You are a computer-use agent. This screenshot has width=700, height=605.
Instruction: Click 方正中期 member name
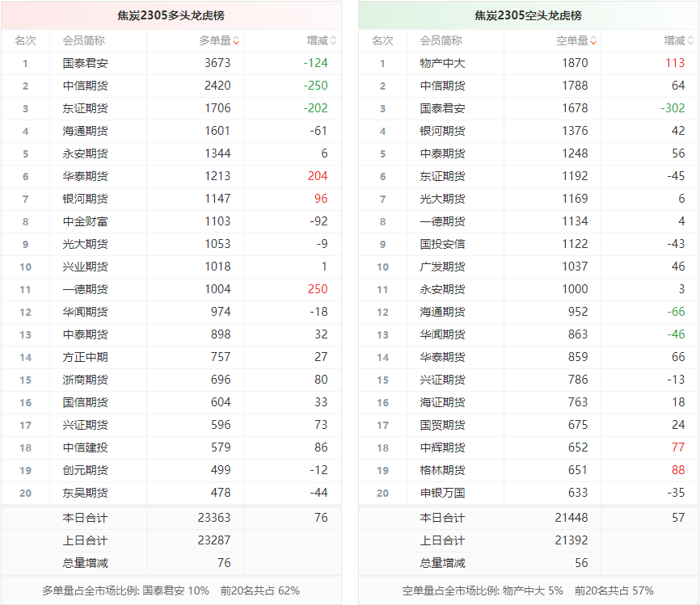click(x=85, y=357)
